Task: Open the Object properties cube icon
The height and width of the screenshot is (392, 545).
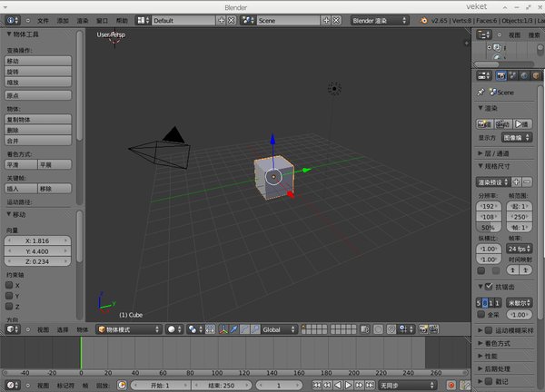Action: coord(534,75)
